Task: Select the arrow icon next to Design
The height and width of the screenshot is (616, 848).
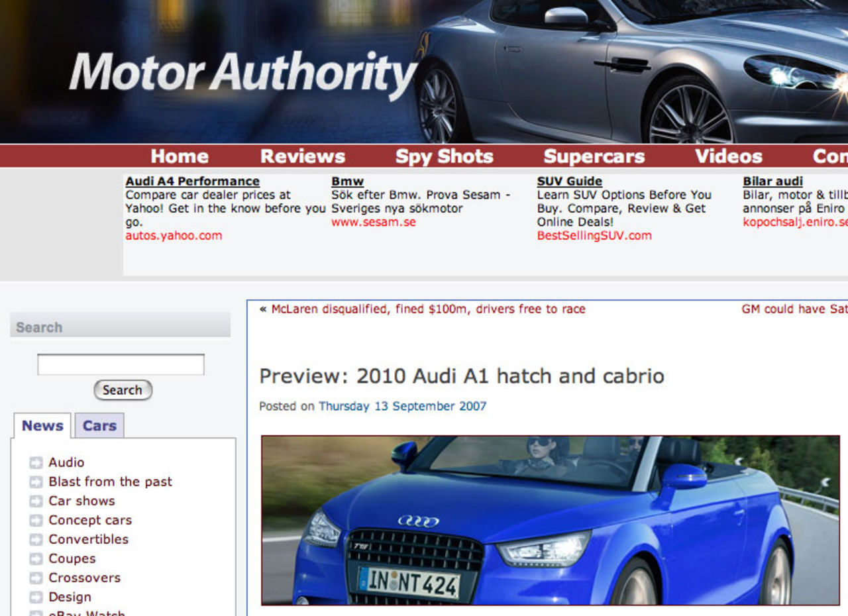Action: click(x=35, y=597)
